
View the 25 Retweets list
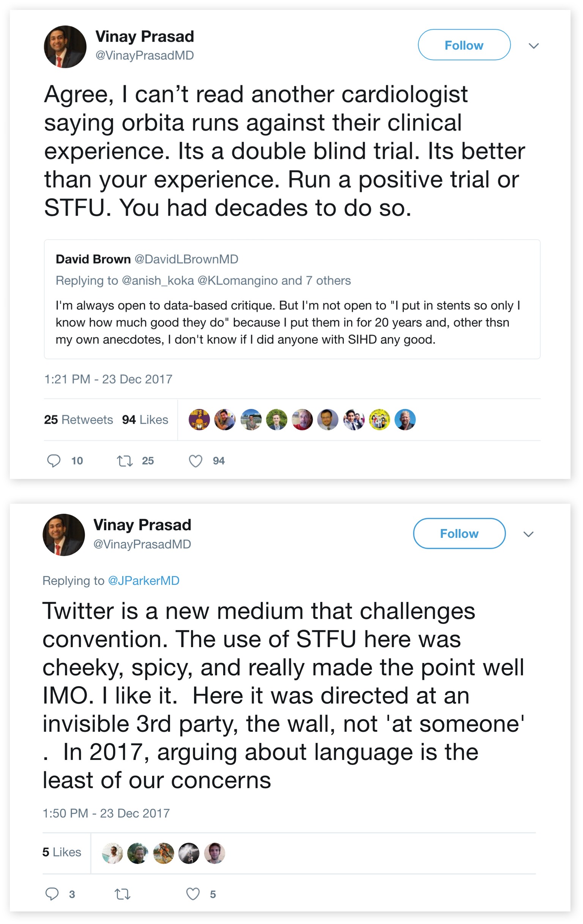click(78, 419)
